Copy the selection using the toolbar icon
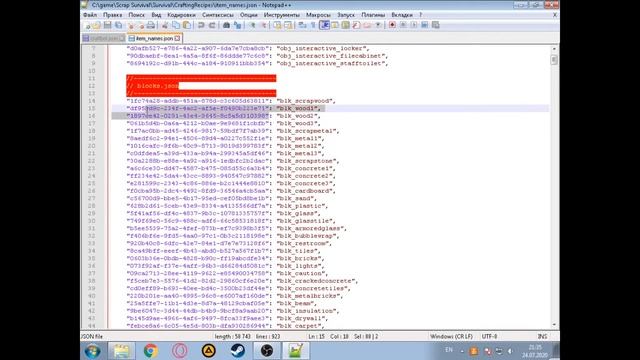This screenshot has height=360, width=640. 176,25
